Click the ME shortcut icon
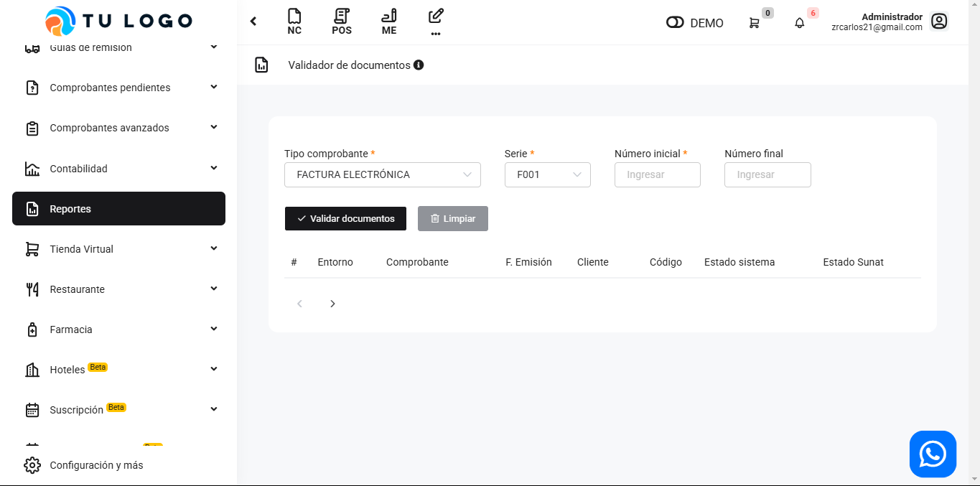Viewport: 980px width, 486px height. 389,22
